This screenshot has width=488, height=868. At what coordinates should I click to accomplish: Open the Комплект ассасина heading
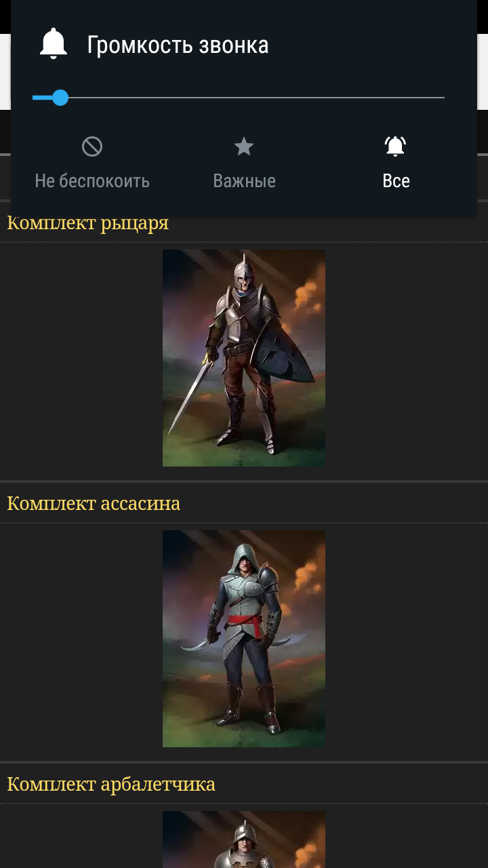tap(94, 503)
